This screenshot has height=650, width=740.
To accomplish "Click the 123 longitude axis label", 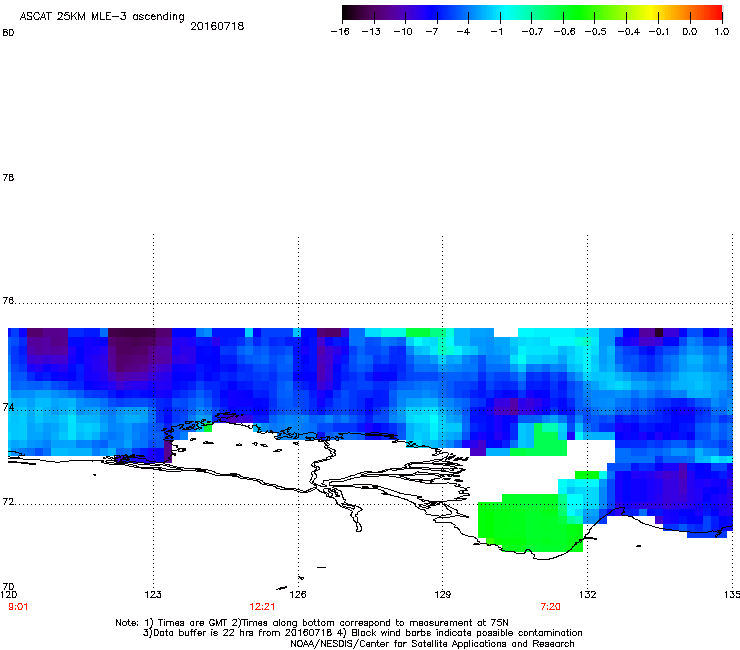I will tap(153, 594).
